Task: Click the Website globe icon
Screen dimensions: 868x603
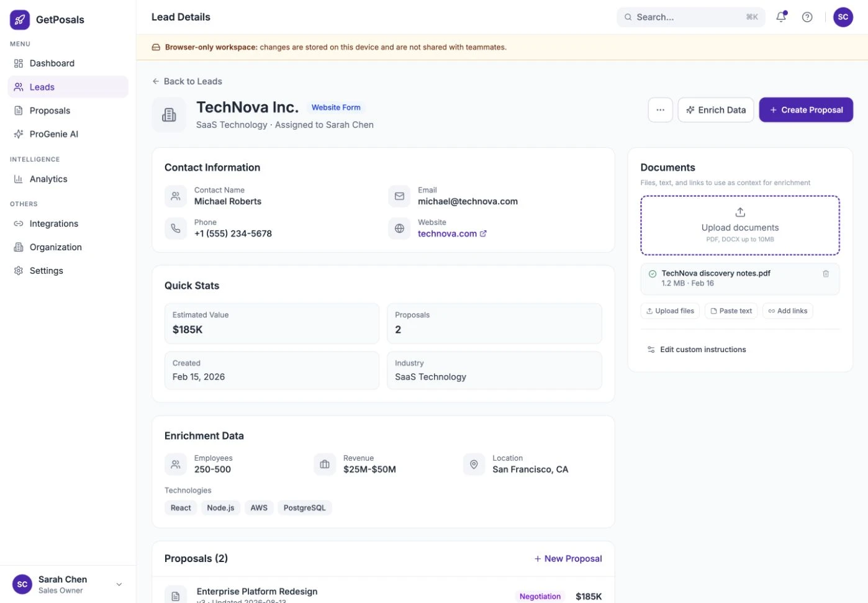Action: point(399,229)
